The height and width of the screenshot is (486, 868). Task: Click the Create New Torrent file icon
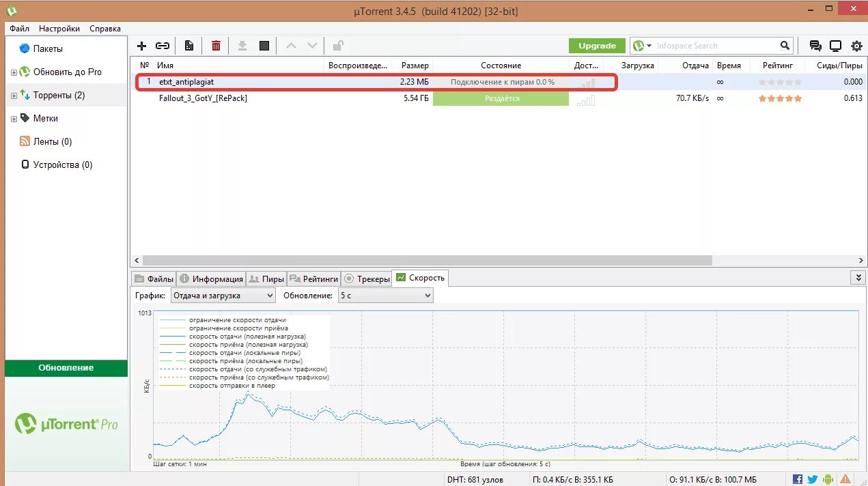(189, 46)
